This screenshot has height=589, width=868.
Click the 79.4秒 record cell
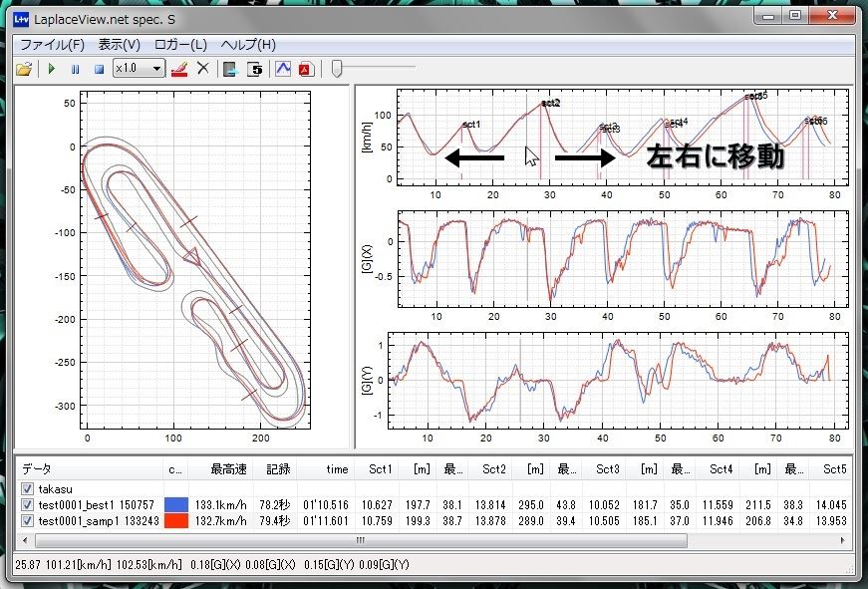[277, 521]
